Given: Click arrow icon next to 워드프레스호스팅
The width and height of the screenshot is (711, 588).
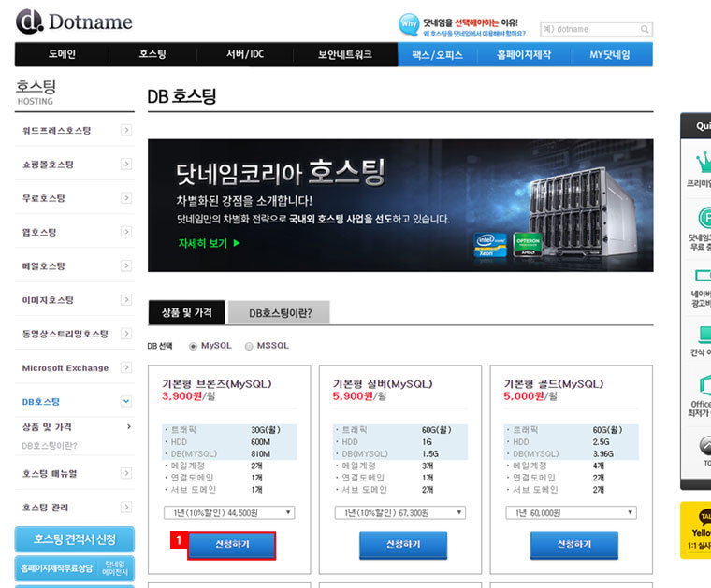Looking at the screenshot, I should [126, 131].
